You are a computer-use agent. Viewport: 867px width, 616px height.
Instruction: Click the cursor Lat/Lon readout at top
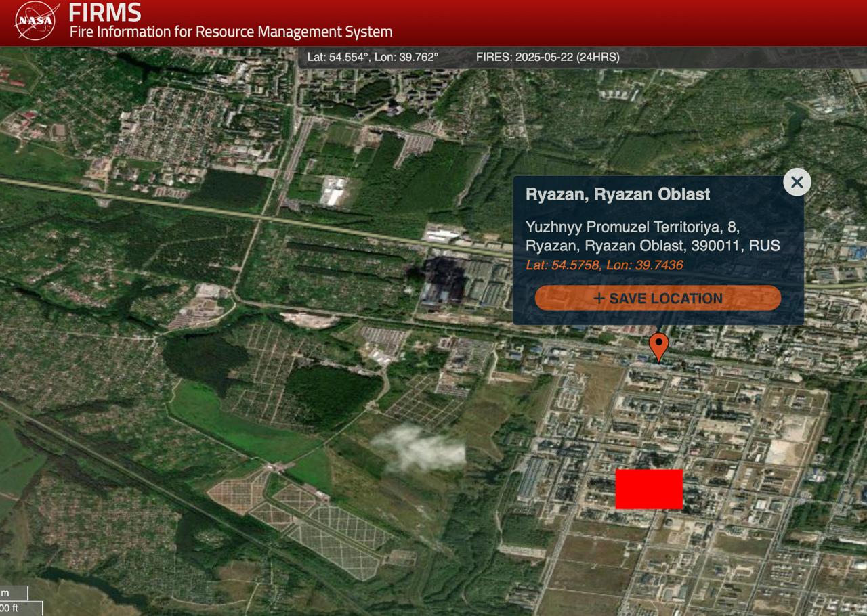point(373,57)
